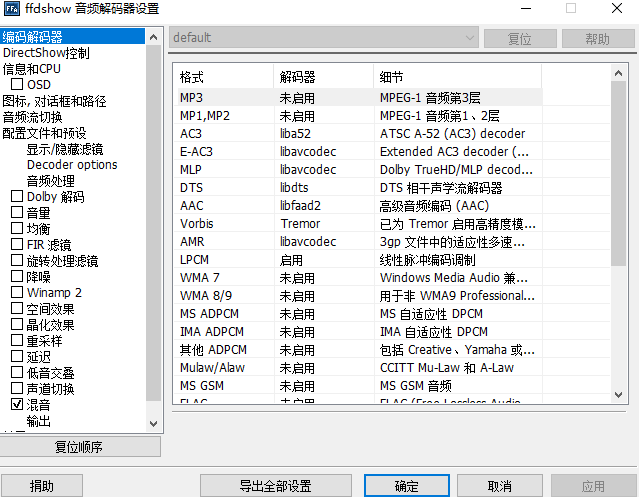Select the AMR format row

click(359, 242)
